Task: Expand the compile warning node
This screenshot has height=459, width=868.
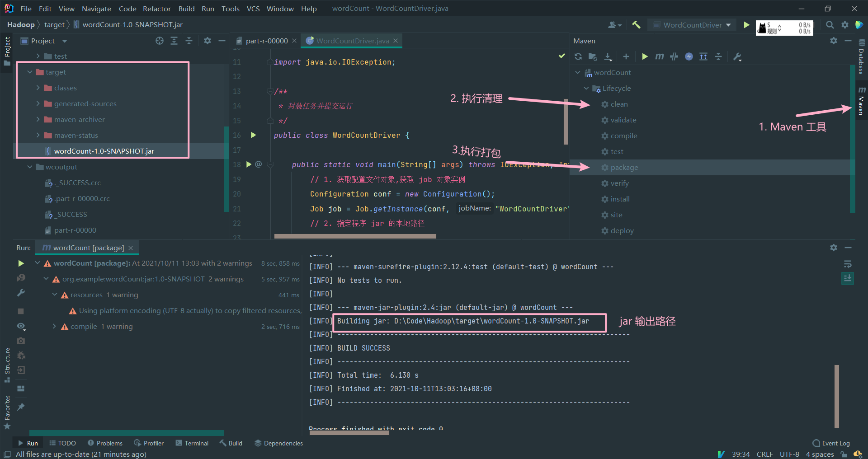Action: [54, 327]
